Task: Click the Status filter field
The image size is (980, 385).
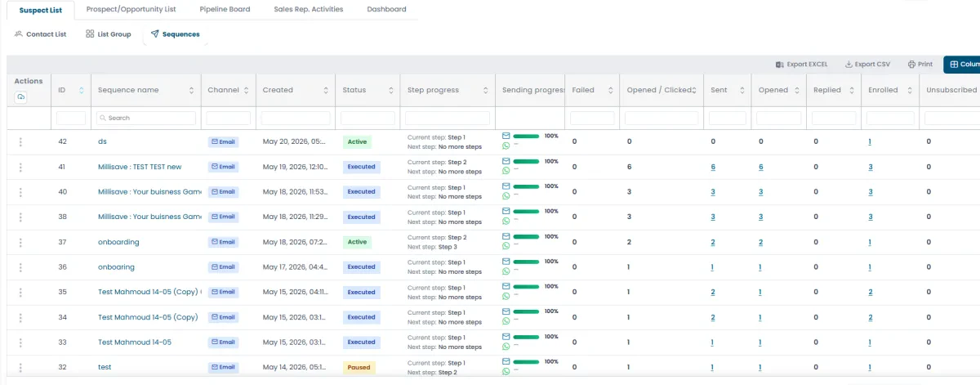Action: (x=367, y=118)
